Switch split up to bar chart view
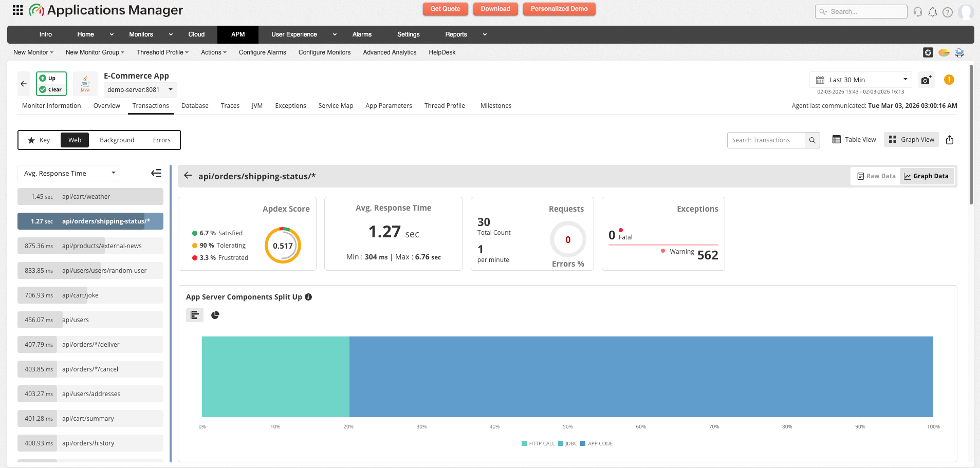This screenshot has width=980, height=468. [195, 315]
